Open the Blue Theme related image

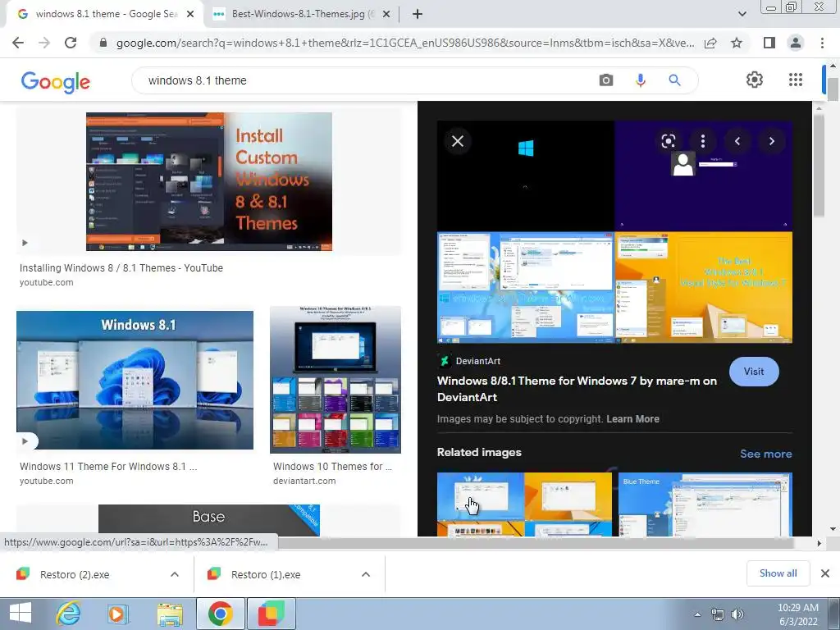[x=705, y=504]
